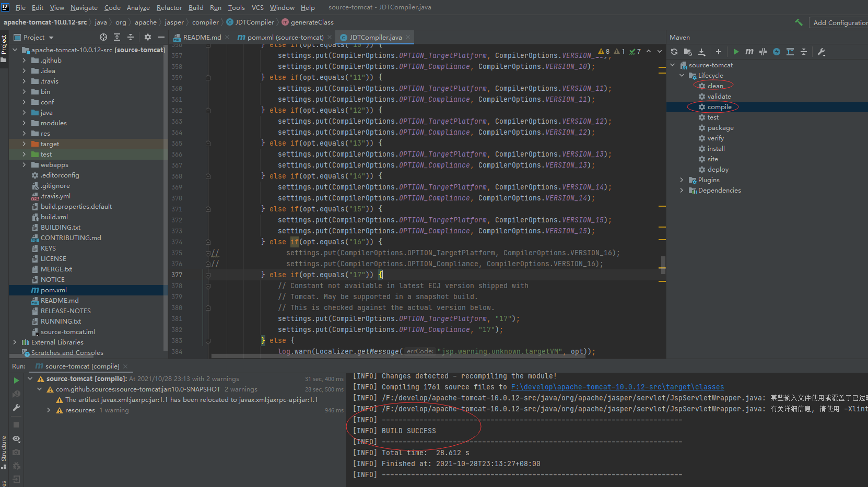The width and height of the screenshot is (868, 487).
Task: Select package lifecycle phase
Action: pos(720,128)
